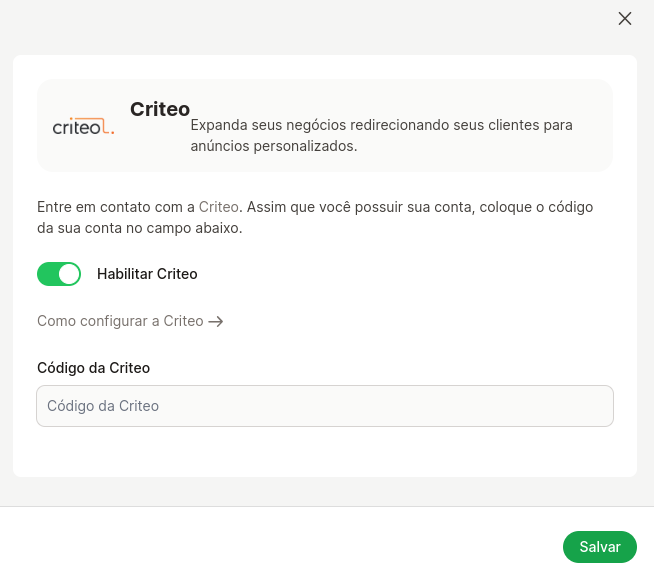Click the Habilitar Criteo label text
Image resolution: width=654 pixels, height=573 pixels.
147,274
